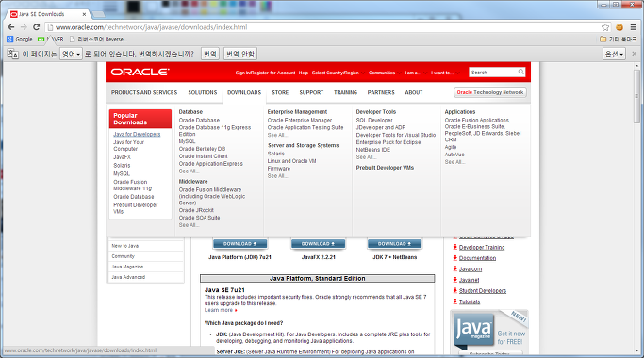Click the scrollbar down arrow
Viewport: 644px width, 358px height.
(x=636, y=351)
